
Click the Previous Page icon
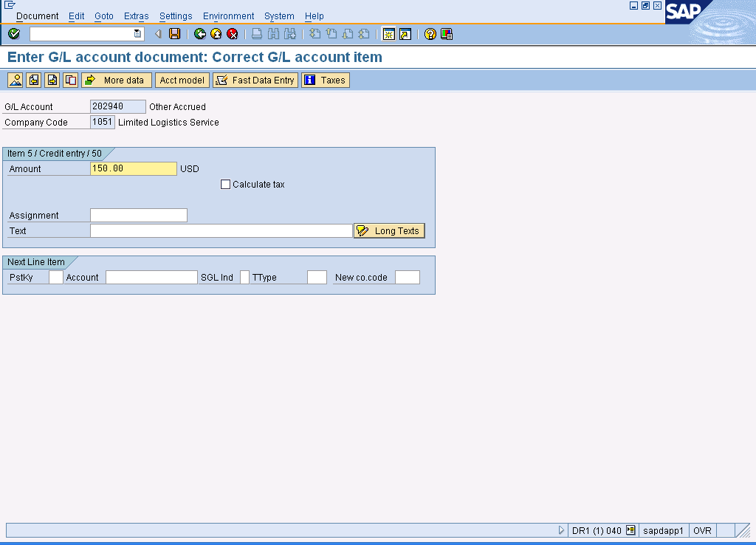[331, 34]
